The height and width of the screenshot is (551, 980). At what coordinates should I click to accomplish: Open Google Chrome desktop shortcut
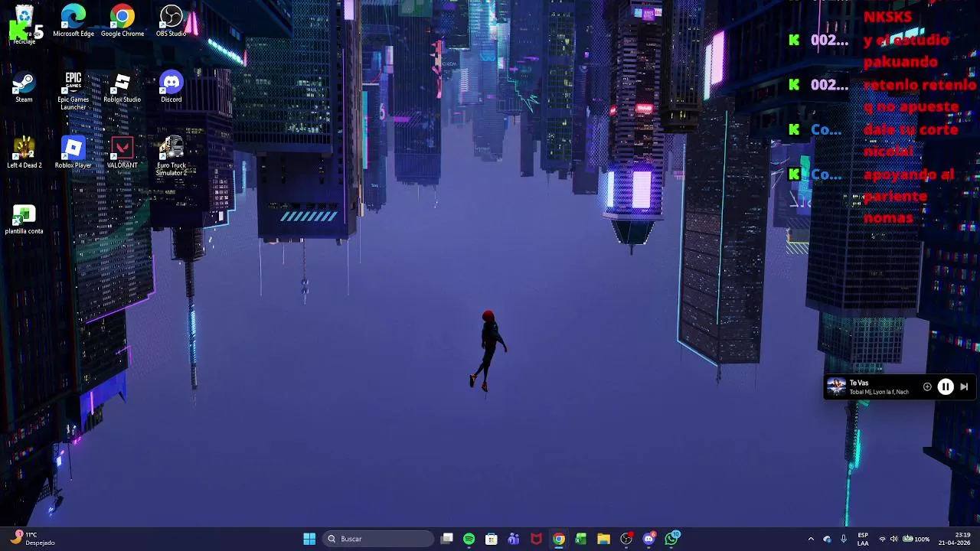[x=122, y=21]
